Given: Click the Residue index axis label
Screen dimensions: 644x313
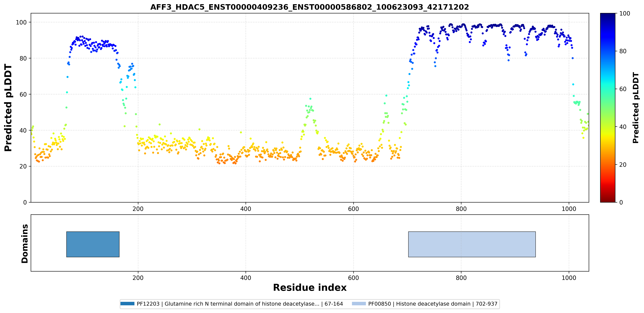Looking at the screenshot, I should coord(310,288).
